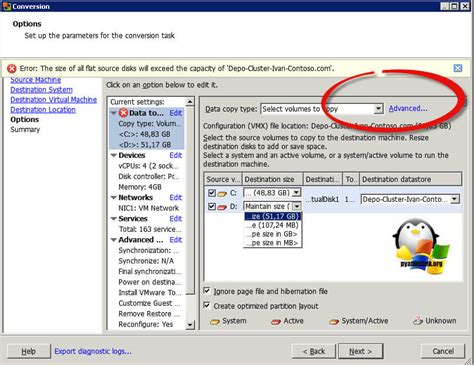Click the D: active volume drive icon
Viewport: 474px width, 365px height.
222,207
